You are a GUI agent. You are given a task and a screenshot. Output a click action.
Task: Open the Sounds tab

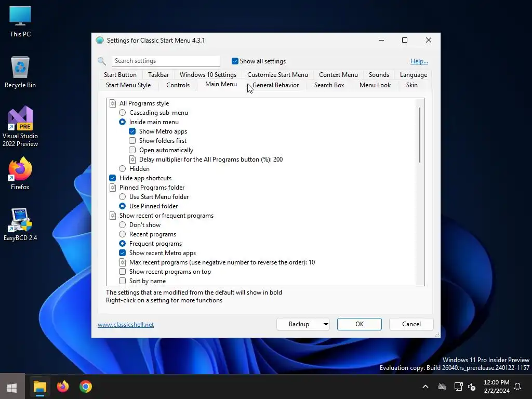(x=379, y=75)
